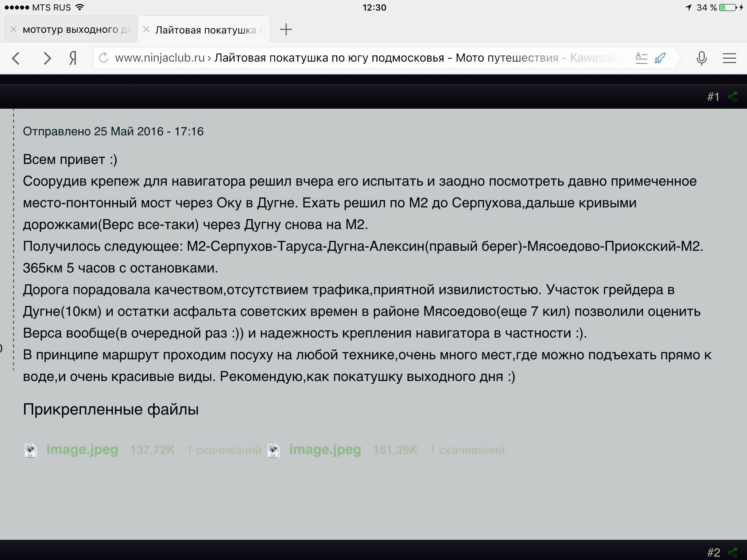Open the #1 post permalink
Image resolution: width=747 pixels, height=560 pixels.
point(713,97)
